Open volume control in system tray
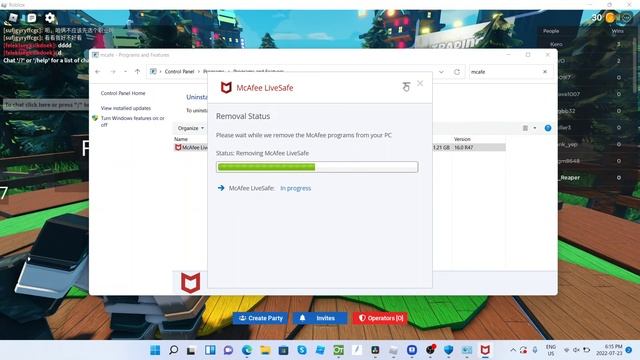Image resolution: width=640 pixels, height=360 pixels. coord(576,350)
